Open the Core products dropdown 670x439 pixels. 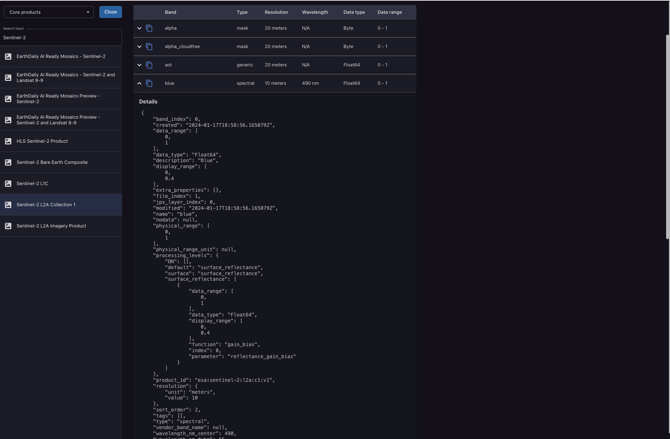pyautogui.click(x=48, y=12)
